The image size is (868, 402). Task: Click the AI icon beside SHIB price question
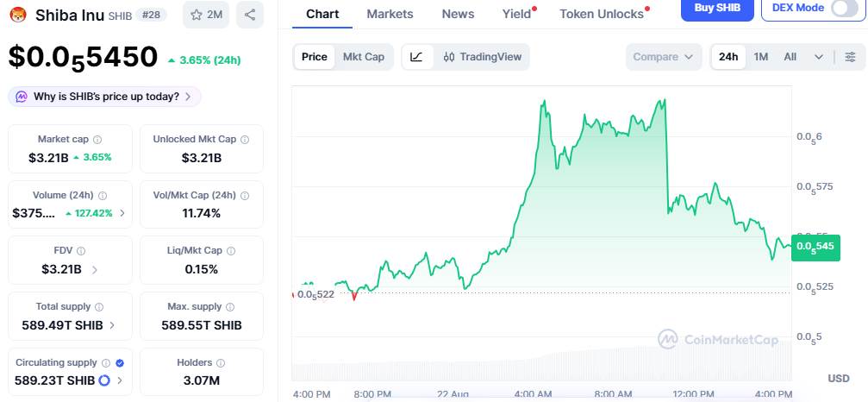[22, 97]
